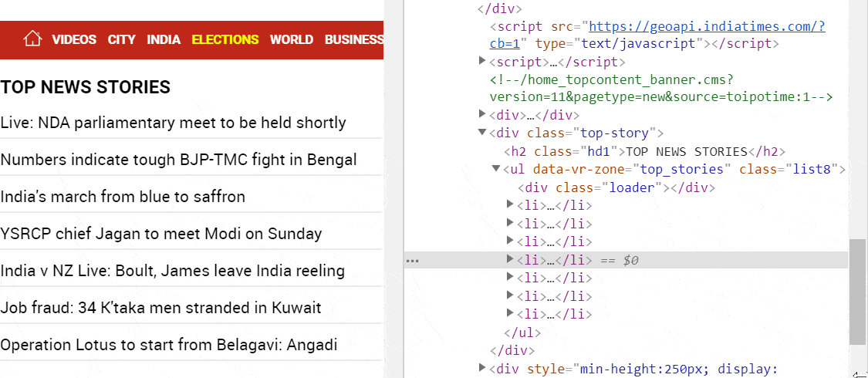The image size is (868, 378).
Task: Expand the collapsed script element
Action: pos(482,61)
